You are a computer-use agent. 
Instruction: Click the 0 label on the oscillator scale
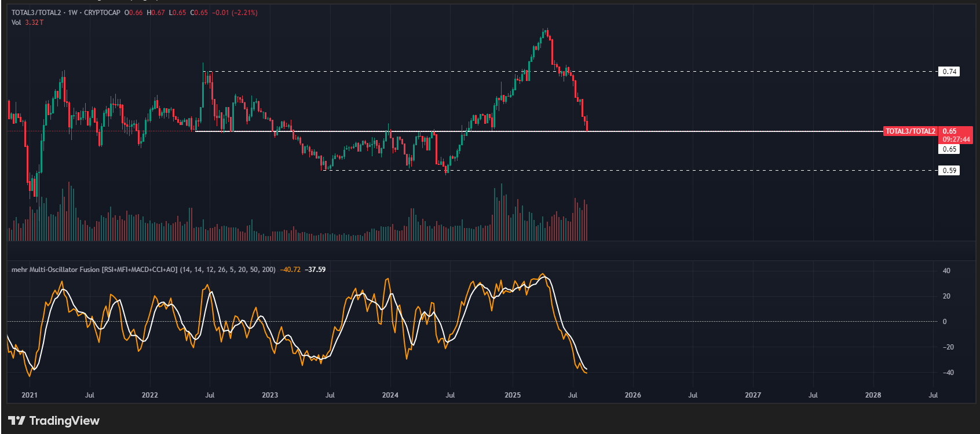coord(945,322)
